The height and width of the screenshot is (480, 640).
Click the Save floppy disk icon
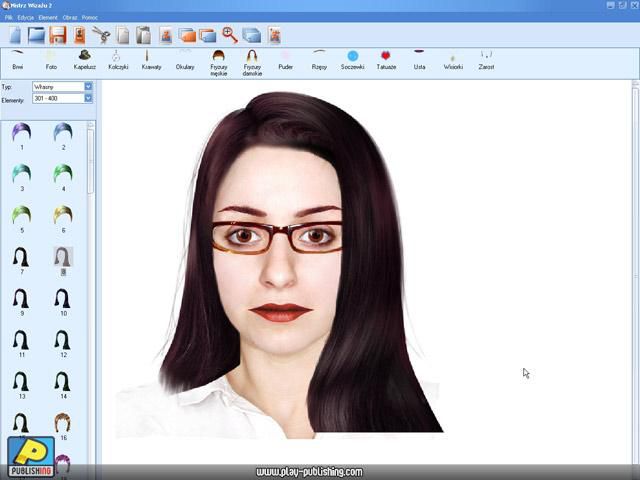(x=58, y=36)
